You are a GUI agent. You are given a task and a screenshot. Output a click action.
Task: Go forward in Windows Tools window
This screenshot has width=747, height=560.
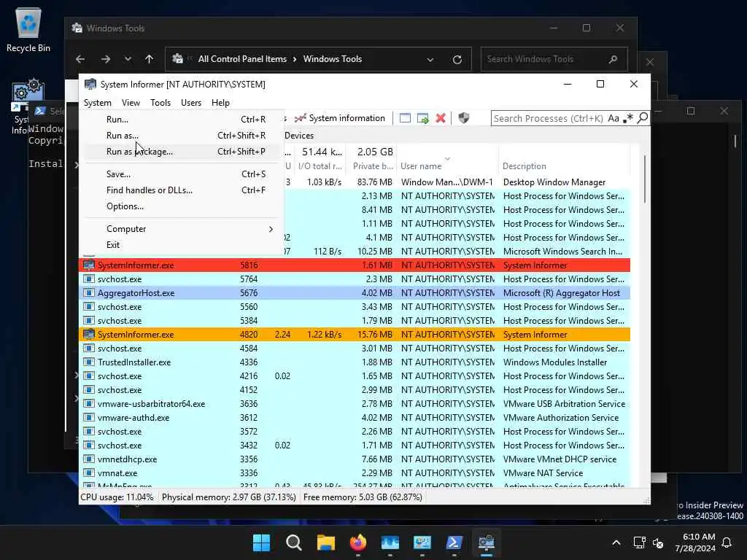[106, 59]
